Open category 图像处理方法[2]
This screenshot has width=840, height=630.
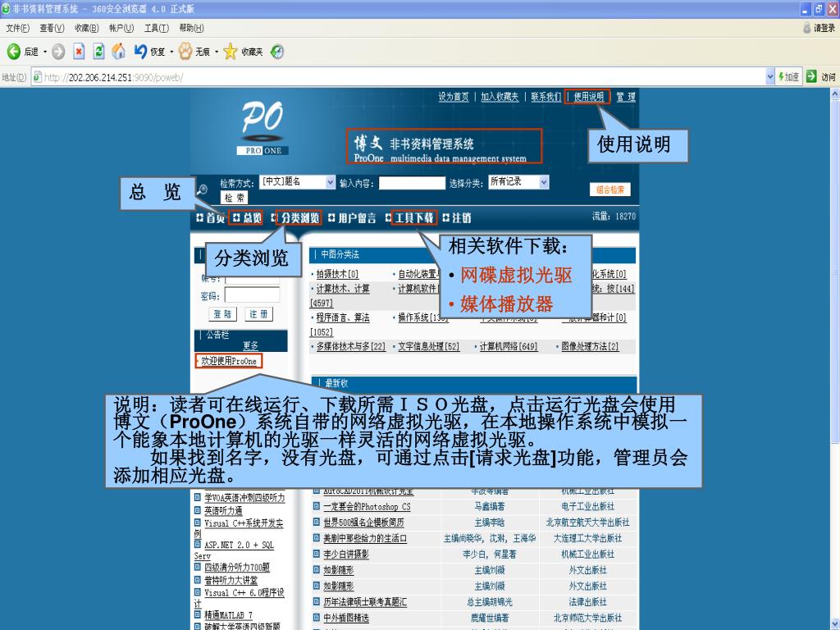(x=590, y=347)
